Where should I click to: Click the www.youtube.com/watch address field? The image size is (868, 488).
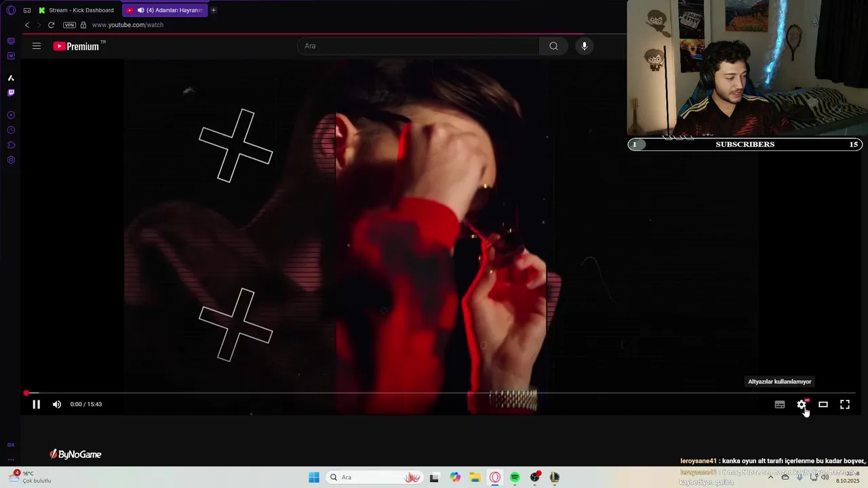pyautogui.click(x=127, y=25)
